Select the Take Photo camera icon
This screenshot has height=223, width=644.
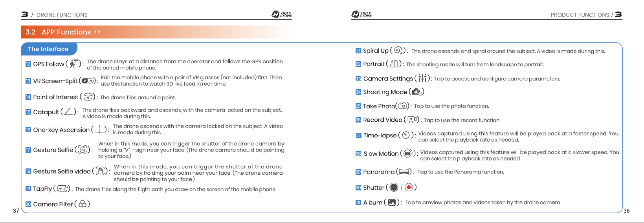pyautogui.click(x=403, y=106)
